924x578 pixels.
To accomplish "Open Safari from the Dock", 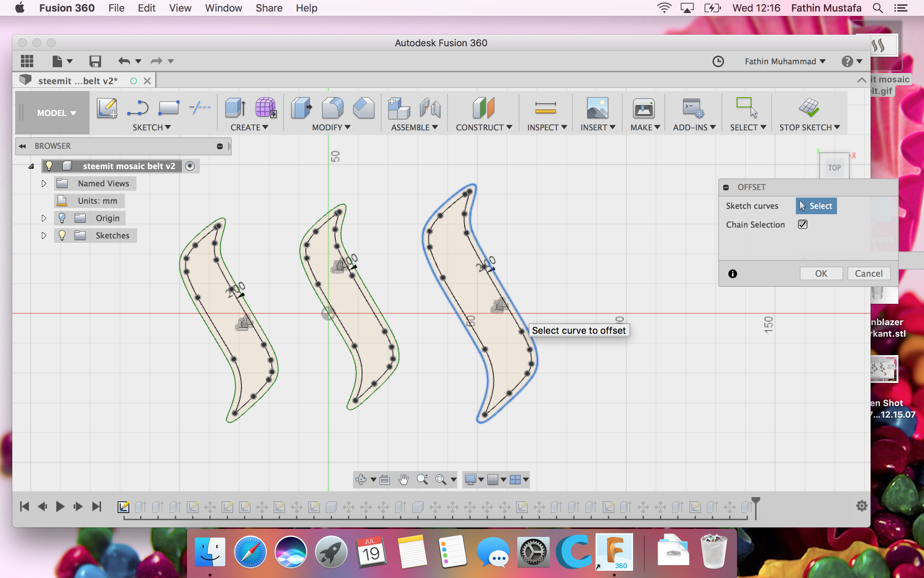I will pyautogui.click(x=250, y=552).
